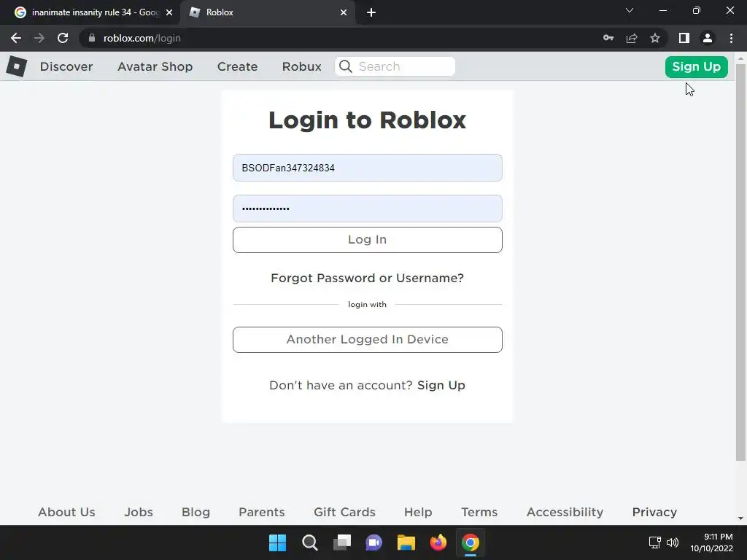Image resolution: width=747 pixels, height=560 pixels.
Task: Close the Roblox tab
Action: 344,12
